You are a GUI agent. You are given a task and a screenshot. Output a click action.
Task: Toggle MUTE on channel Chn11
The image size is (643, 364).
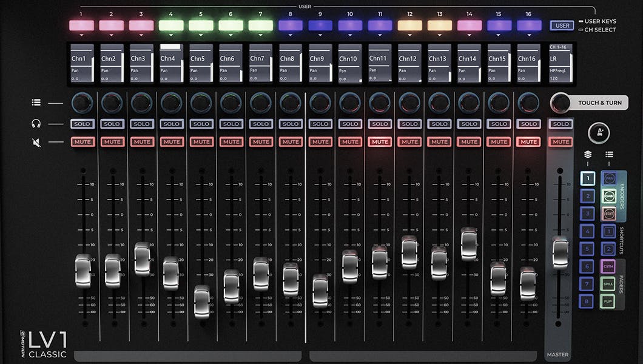click(380, 142)
